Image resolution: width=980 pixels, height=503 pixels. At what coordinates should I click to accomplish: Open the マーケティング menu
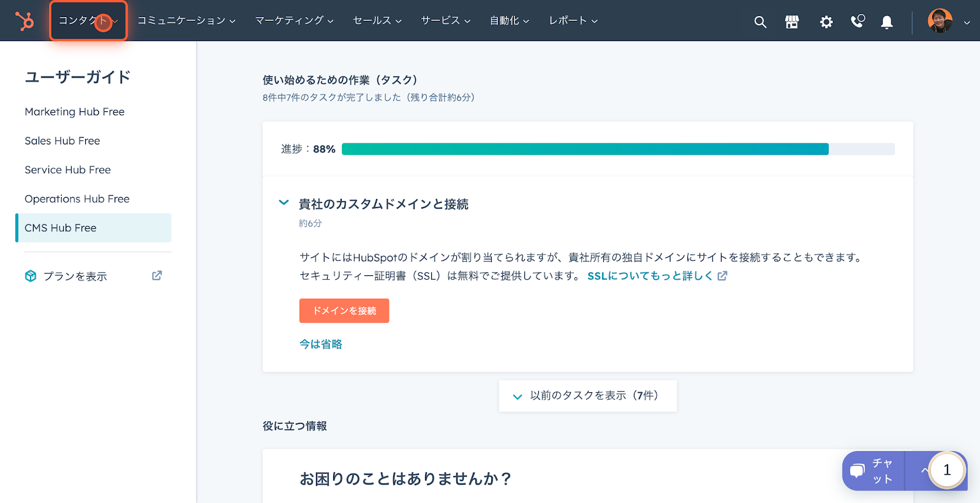294,21
